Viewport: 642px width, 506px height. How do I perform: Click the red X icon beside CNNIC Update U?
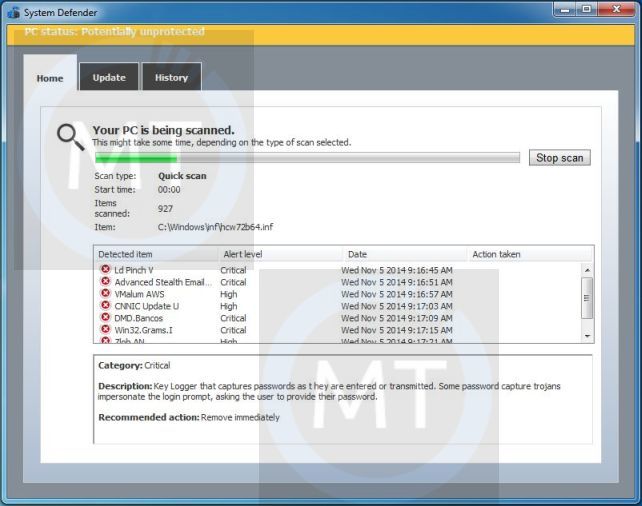point(105,305)
